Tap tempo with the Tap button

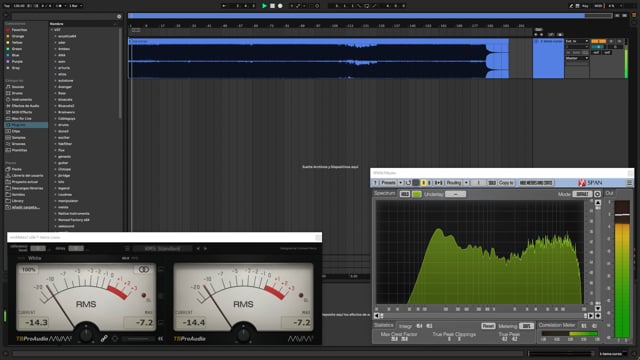7,6
